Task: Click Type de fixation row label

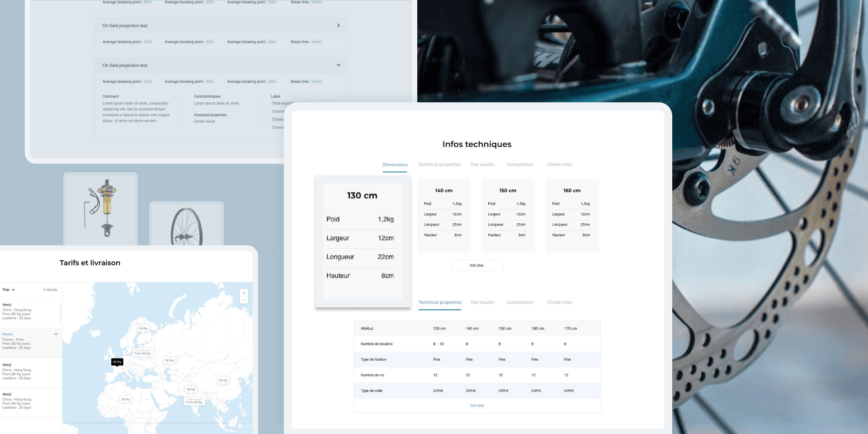Action: 373,359
